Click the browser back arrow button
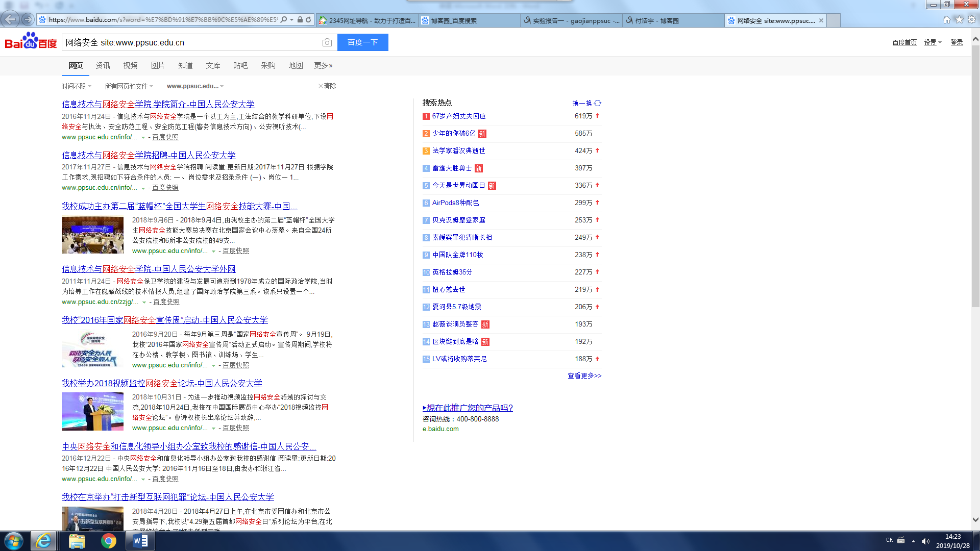The image size is (980, 551). [10, 20]
